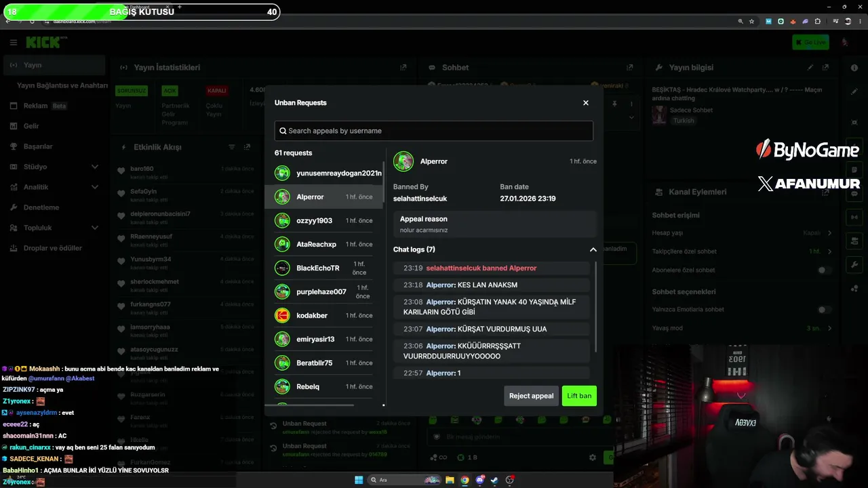Open Denetleme in the sidebar
Image resolution: width=868 pixels, height=488 pixels.
click(x=54, y=207)
